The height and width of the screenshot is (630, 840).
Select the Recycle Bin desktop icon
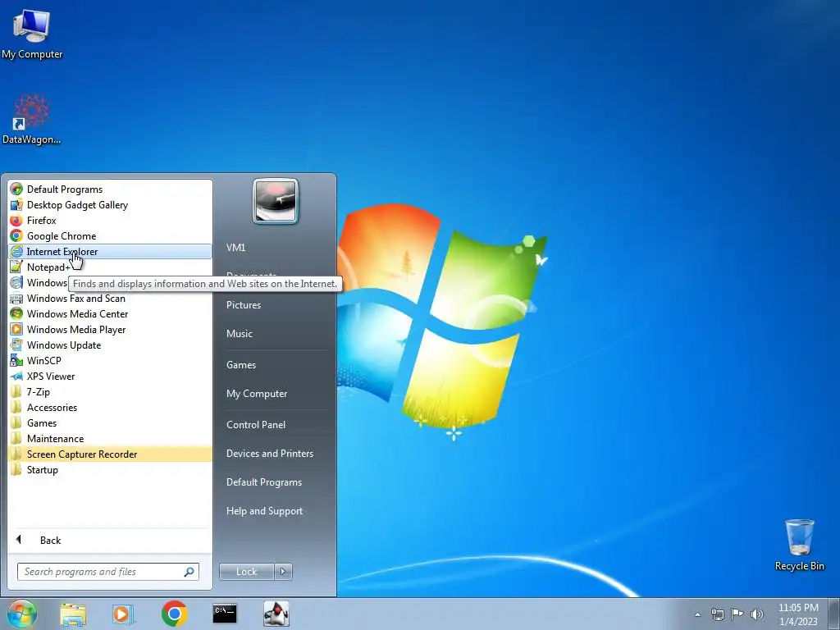pos(799,545)
